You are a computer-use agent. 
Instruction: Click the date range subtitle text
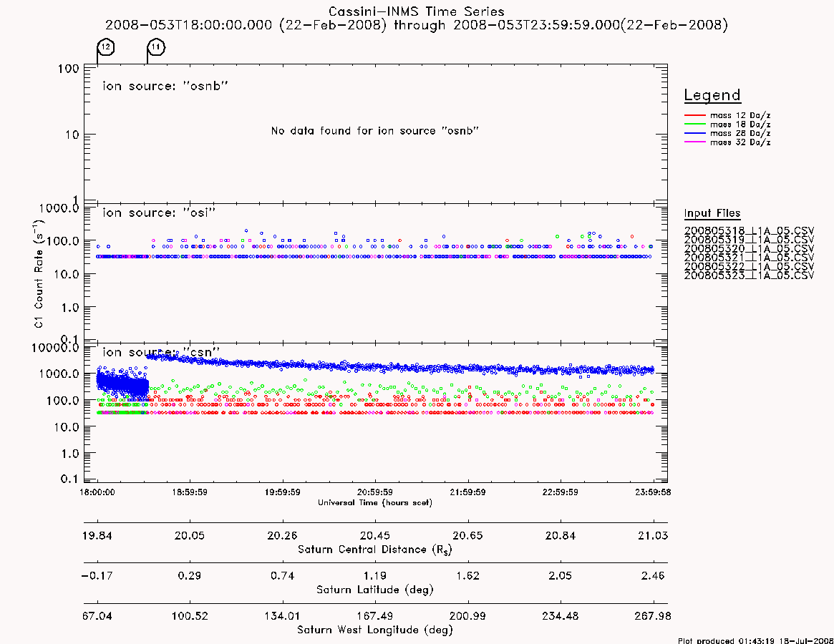coord(417,25)
